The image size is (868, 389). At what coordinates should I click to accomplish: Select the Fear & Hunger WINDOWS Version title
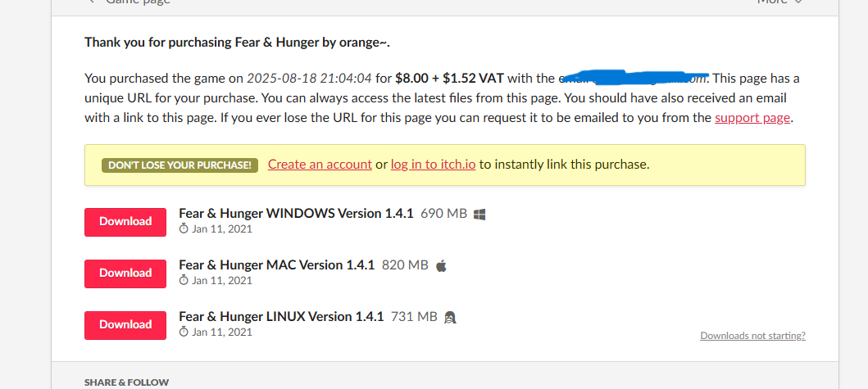coord(296,214)
